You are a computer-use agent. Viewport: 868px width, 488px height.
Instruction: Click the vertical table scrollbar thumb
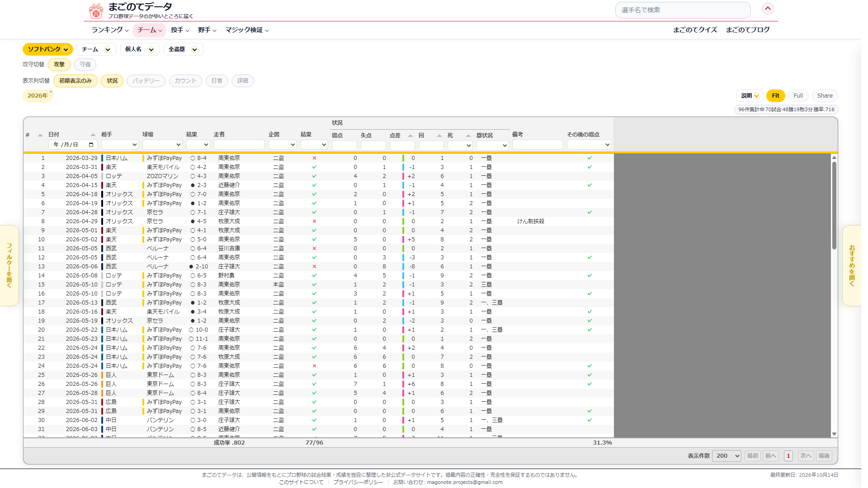(834, 205)
